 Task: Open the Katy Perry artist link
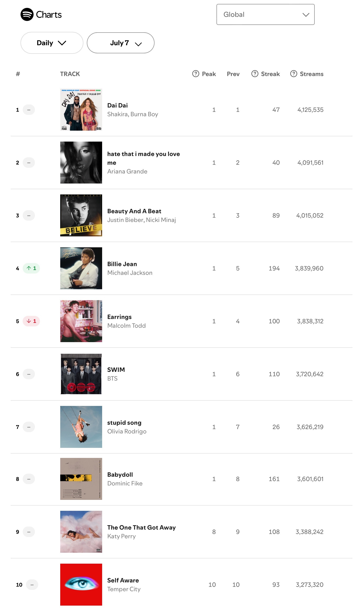[121, 536]
